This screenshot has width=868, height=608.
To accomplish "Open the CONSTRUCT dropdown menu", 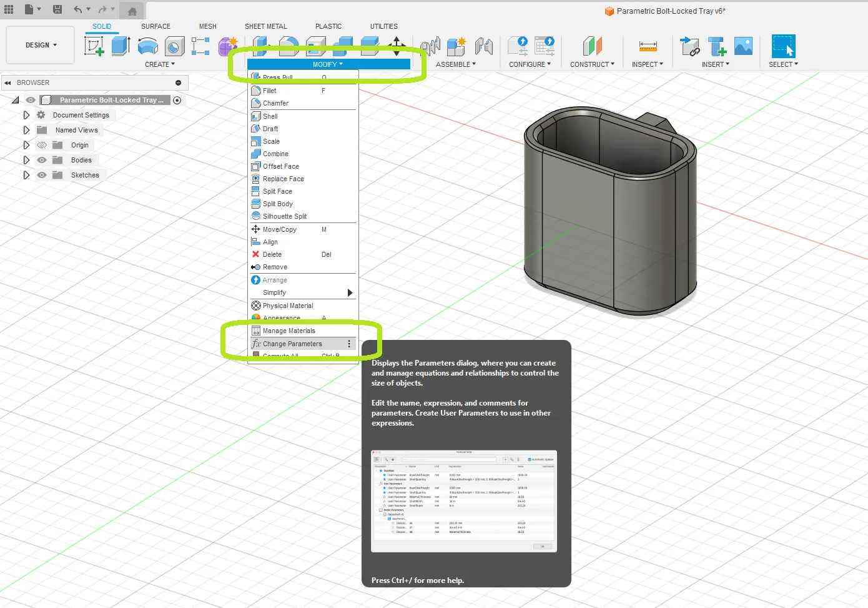I will 592,64.
